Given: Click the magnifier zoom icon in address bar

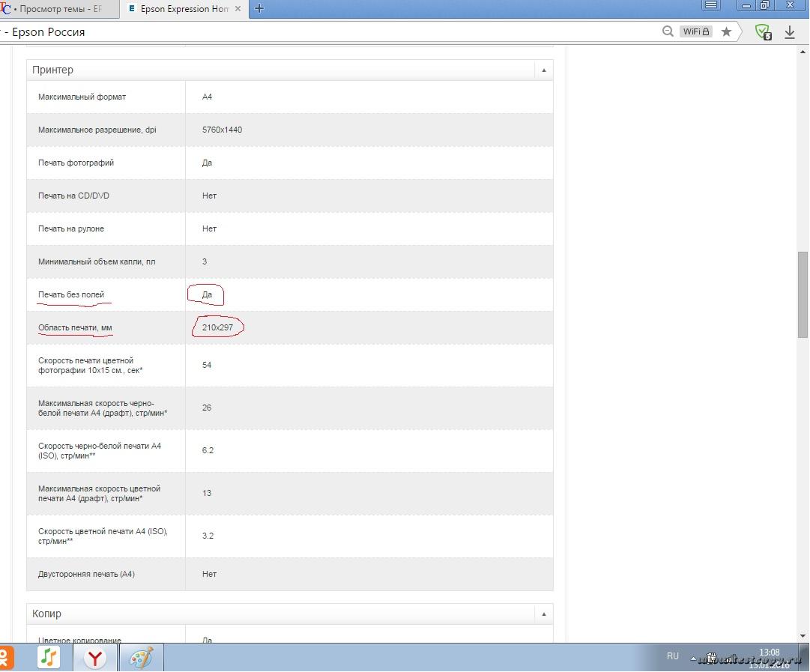Looking at the screenshot, I should point(668,31).
